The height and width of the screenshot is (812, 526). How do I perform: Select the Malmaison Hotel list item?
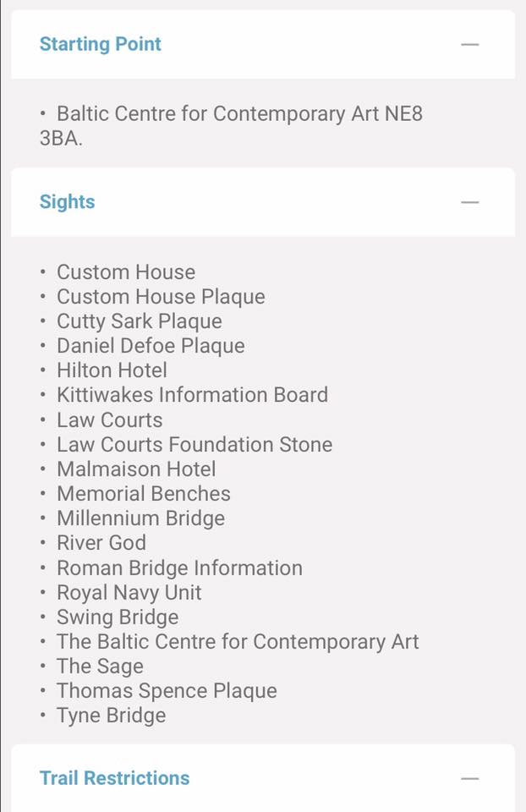tap(136, 469)
